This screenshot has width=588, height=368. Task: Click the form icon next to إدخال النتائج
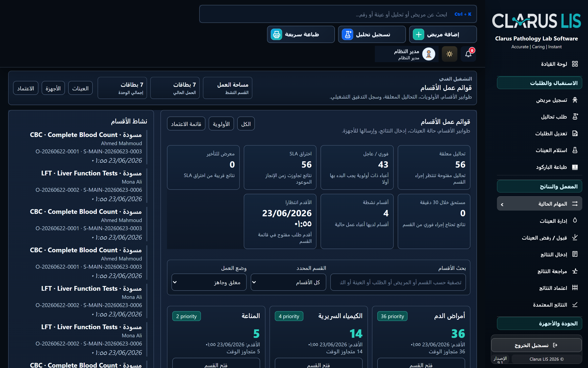pyautogui.click(x=575, y=254)
